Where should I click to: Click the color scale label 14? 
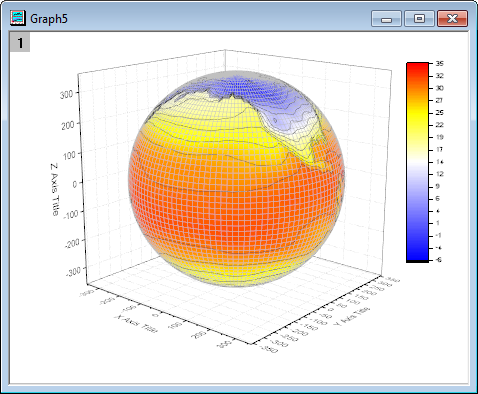(440, 162)
